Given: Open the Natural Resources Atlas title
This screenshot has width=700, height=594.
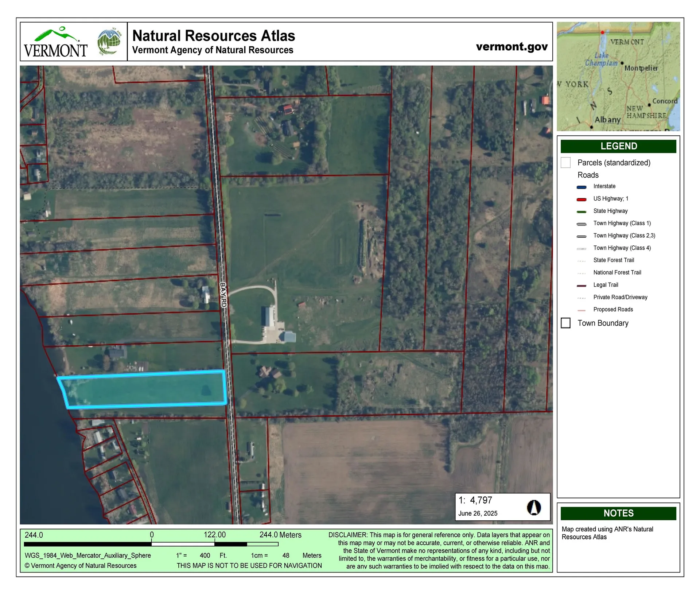Looking at the screenshot, I should (214, 35).
